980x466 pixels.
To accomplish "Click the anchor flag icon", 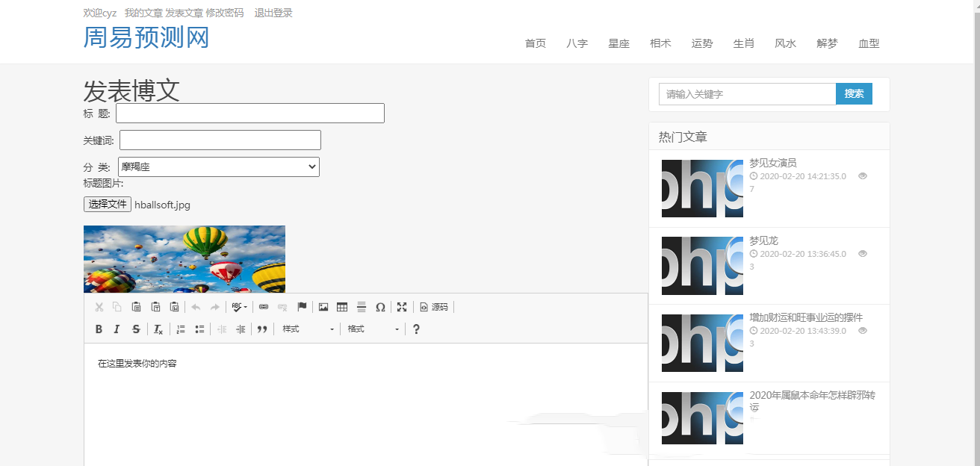I will tap(302, 307).
